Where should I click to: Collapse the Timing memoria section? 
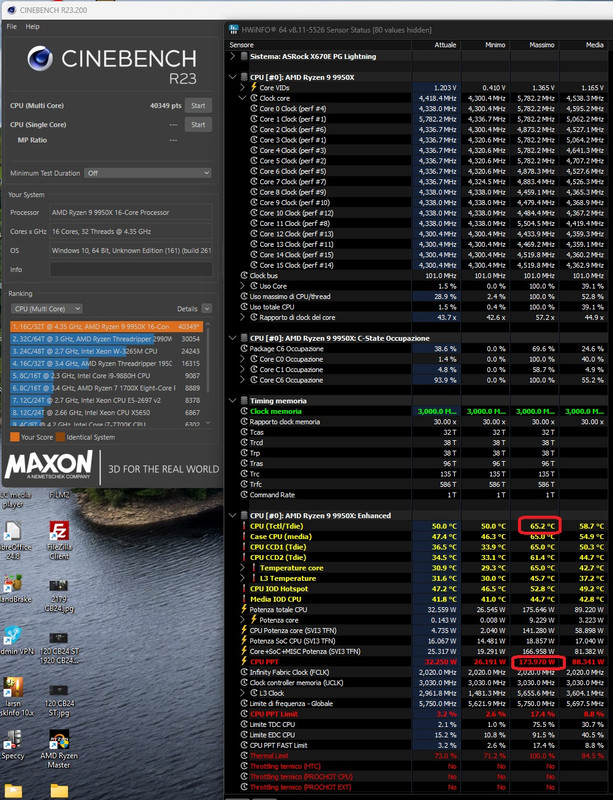[232, 401]
